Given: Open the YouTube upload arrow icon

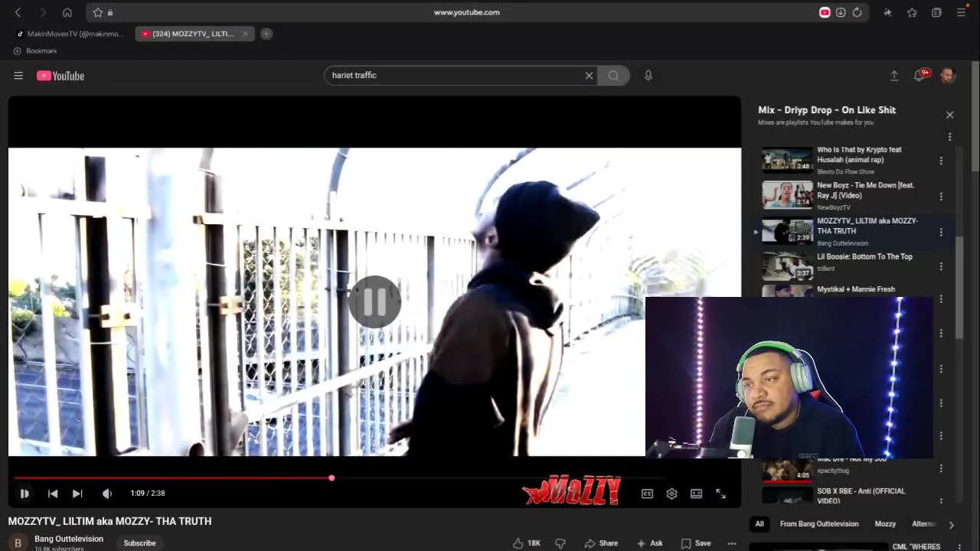Looking at the screenshot, I should pos(893,76).
